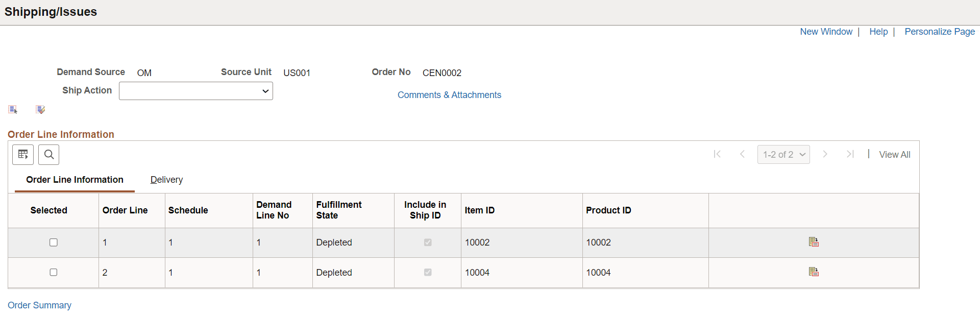Expand the Ship Action selection list
The height and width of the screenshot is (315, 980).
[x=195, y=91]
